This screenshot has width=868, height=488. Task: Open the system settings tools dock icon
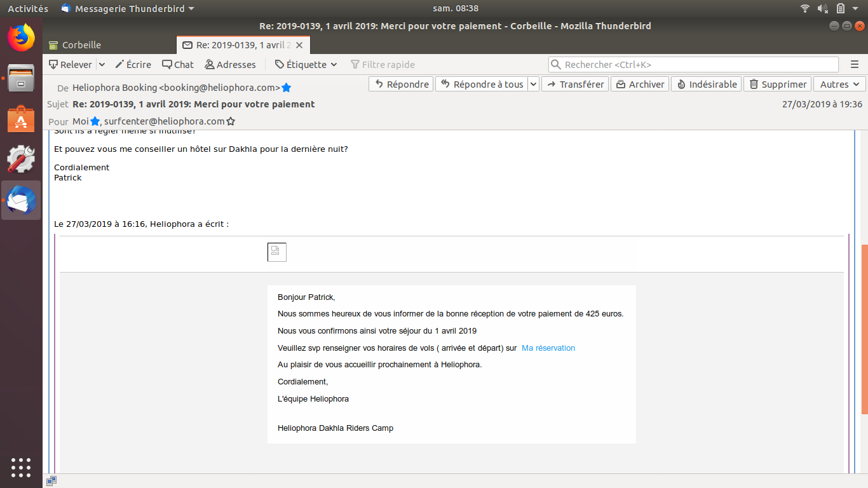click(x=21, y=159)
